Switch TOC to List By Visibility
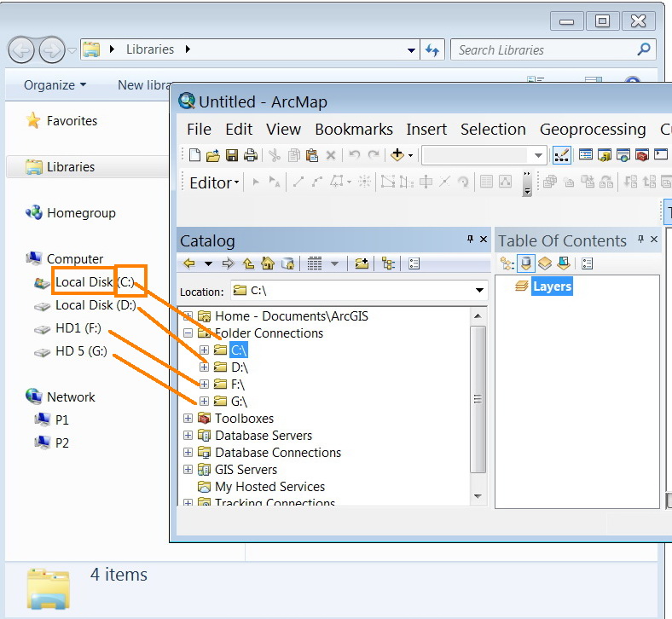 click(x=545, y=263)
